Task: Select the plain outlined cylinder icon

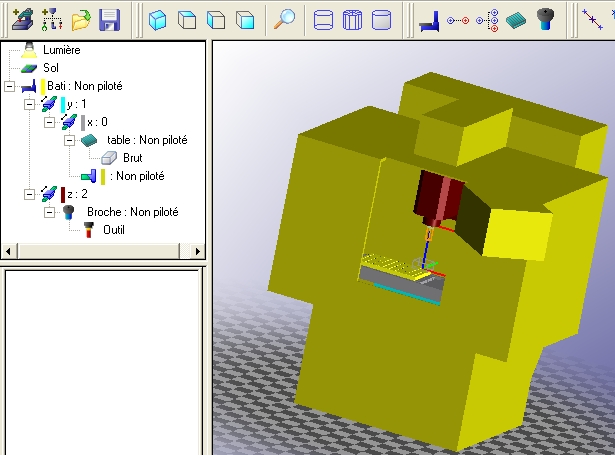Action: pyautogui.click(x=324, y=20)
